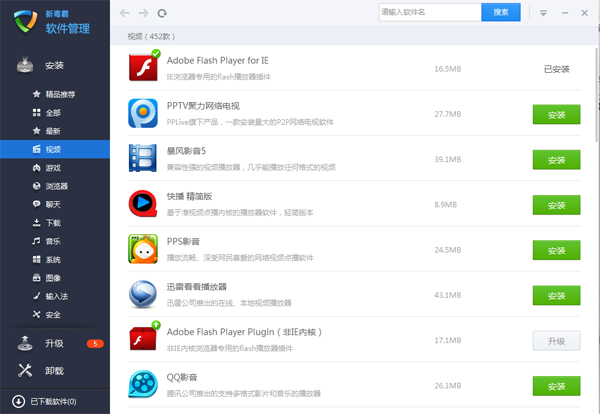Install 迅雷看看播放器

click(556, 295)
